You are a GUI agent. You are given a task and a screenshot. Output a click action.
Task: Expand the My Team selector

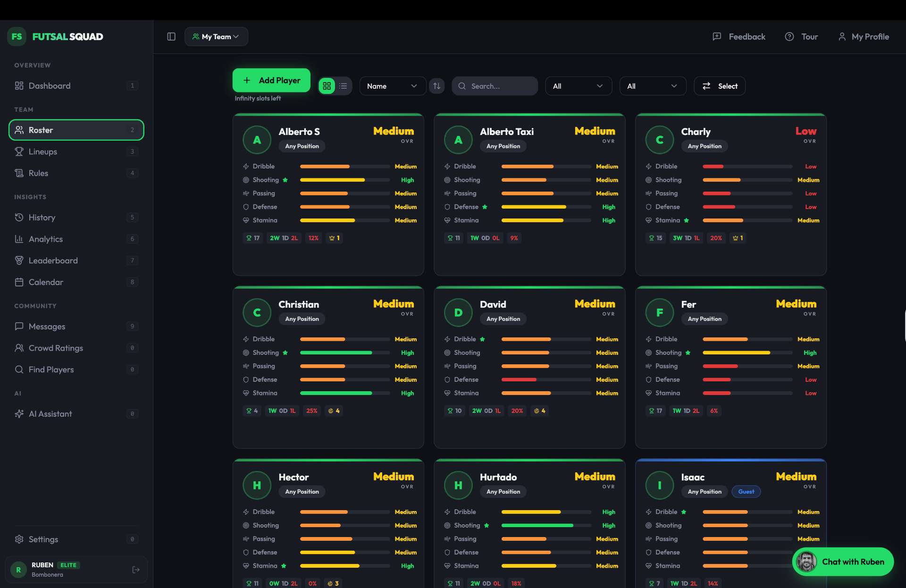[216, 36]
